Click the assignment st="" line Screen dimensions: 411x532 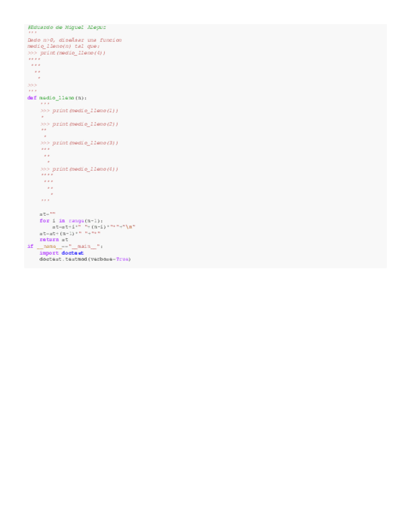47,214
